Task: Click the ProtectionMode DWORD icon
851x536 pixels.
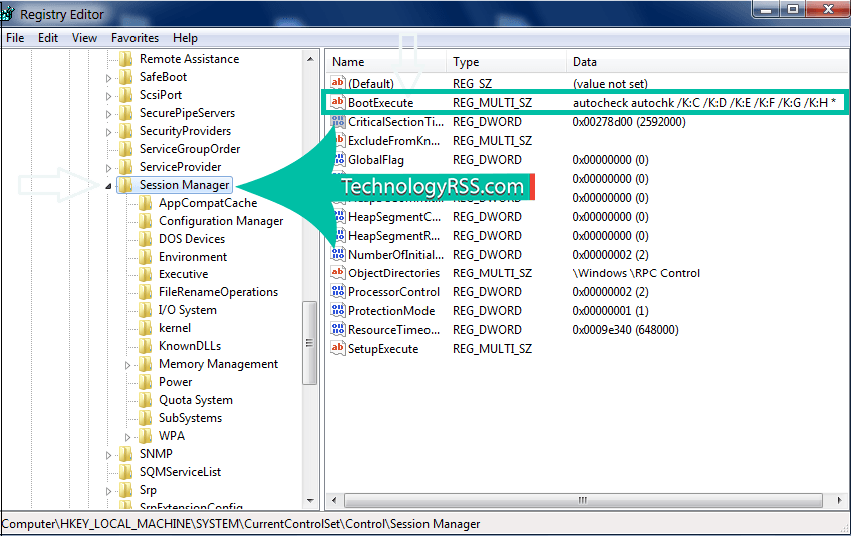Action: 338,311
